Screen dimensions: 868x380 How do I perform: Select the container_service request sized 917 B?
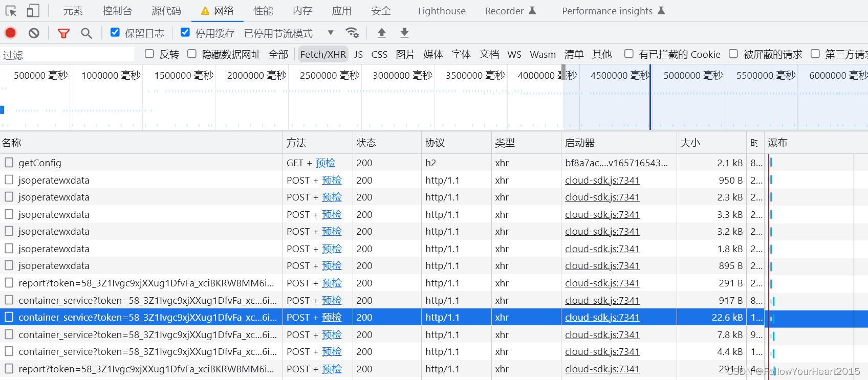pyautogui.click(x=147, y=300)
